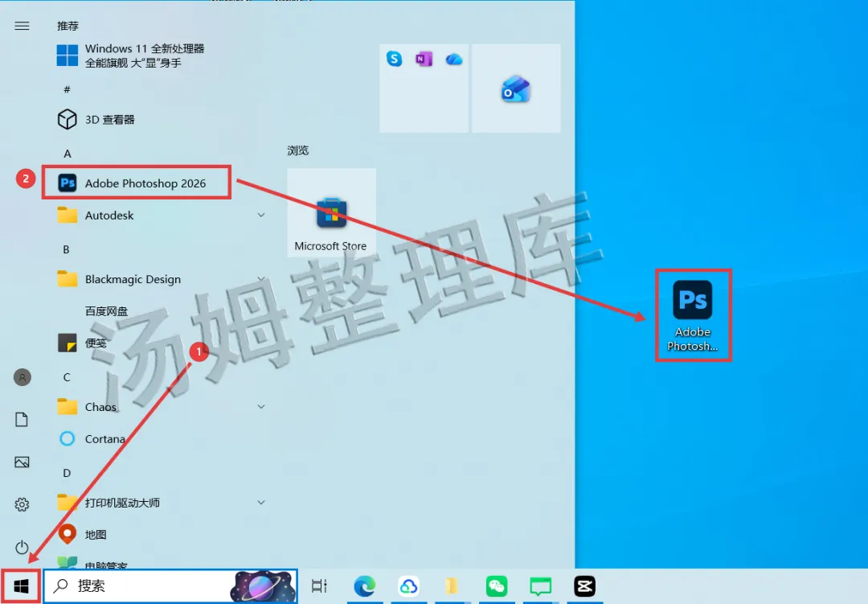Open the Microsoft Store tile
The image size is (868, 604).
pos(331,212)
